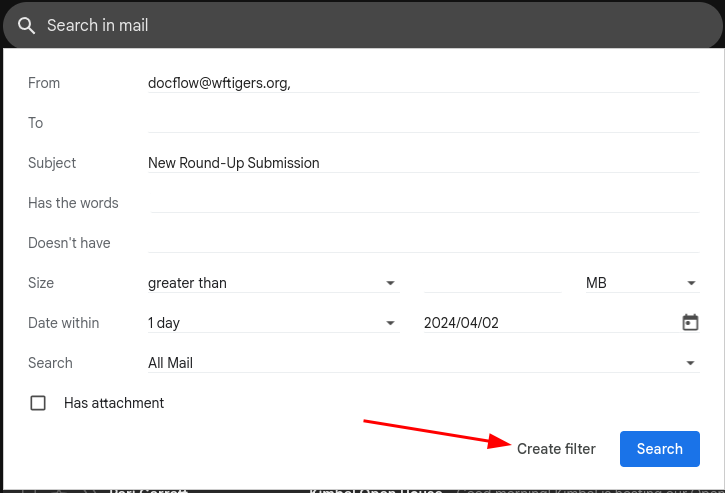Click the magnifier search icon
Screen dimensions: 725x493
coord(26,25)
